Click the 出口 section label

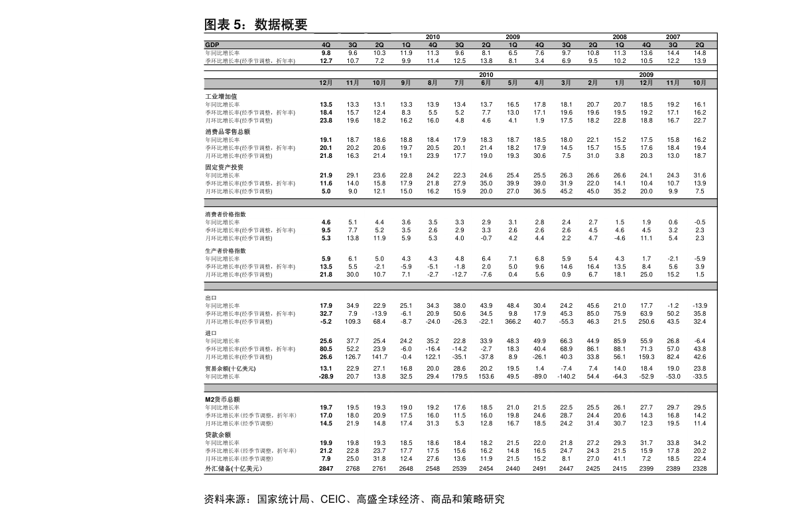click(x=211, y=298)
